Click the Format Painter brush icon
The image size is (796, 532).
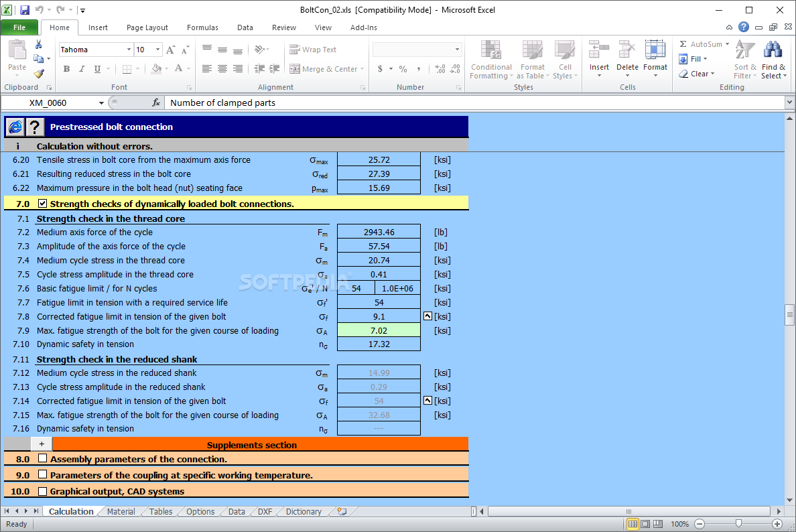[39, 74]
